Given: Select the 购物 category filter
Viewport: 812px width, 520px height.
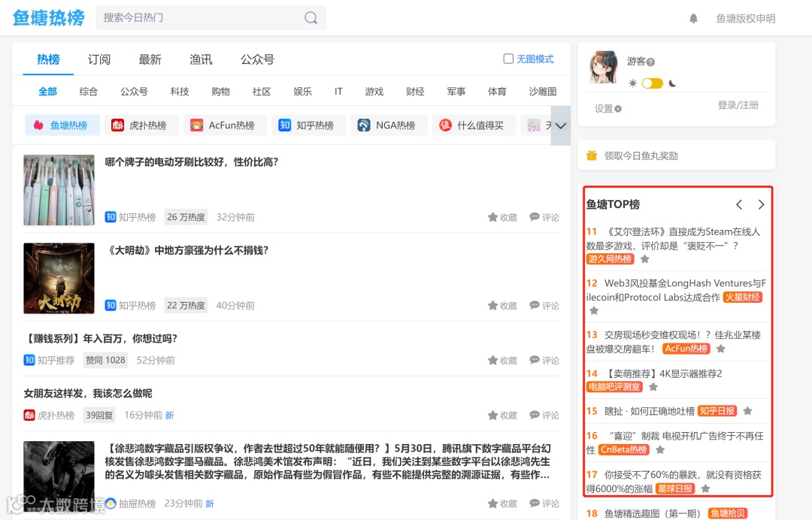Looking at the screenshot, I should [x=220, y=92].
